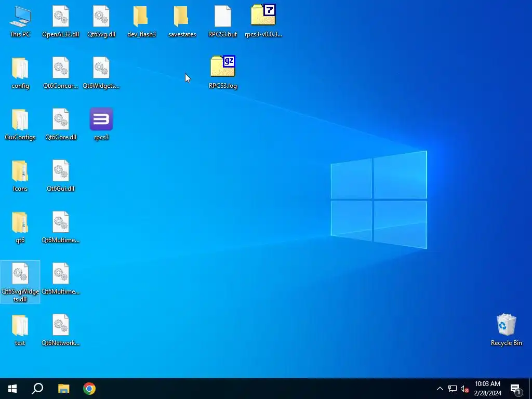Select the Qt6Network... dll file

tap(61, 330)
